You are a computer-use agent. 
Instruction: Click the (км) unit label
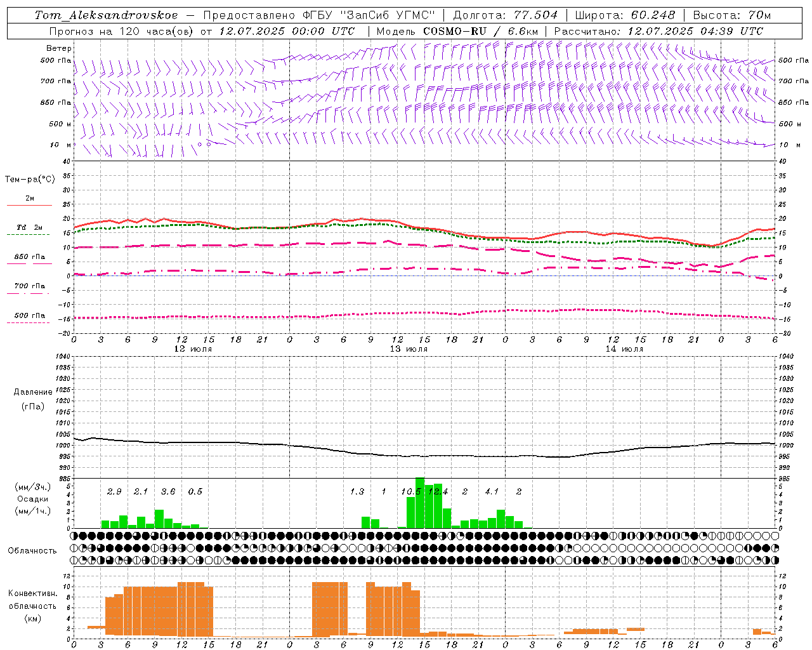[x=32, y=618]
